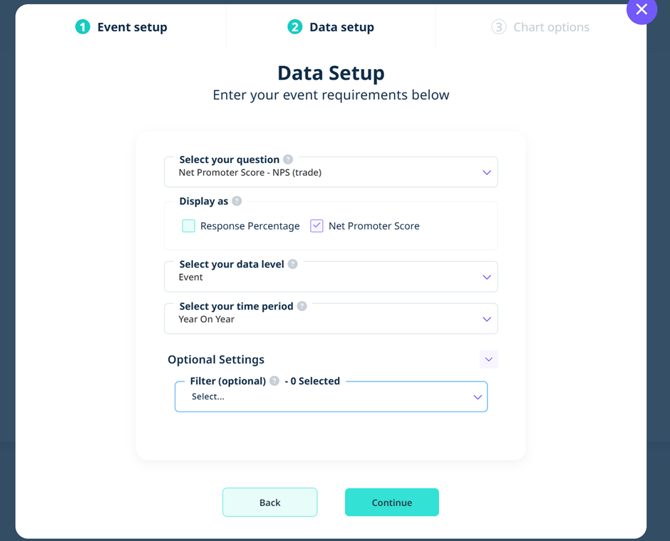Click step 1 numbered circle icon
The image size is (670, 541).
(83, 27)
